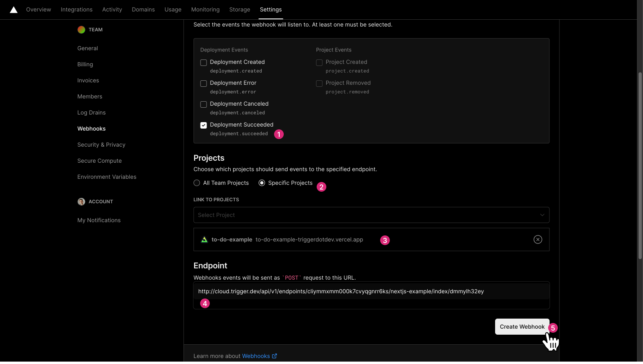Click the Deployment Events column heading
The height and width of the screenshot is (364, 643).
click(224, 50)
